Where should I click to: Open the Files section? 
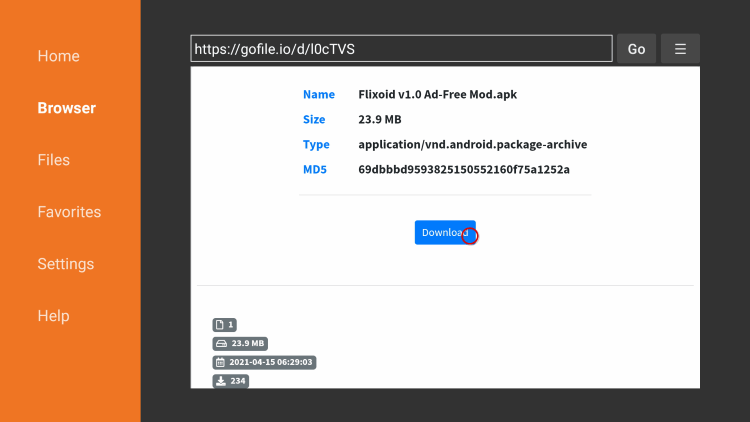pyautogui.click(x=54, y=160)
